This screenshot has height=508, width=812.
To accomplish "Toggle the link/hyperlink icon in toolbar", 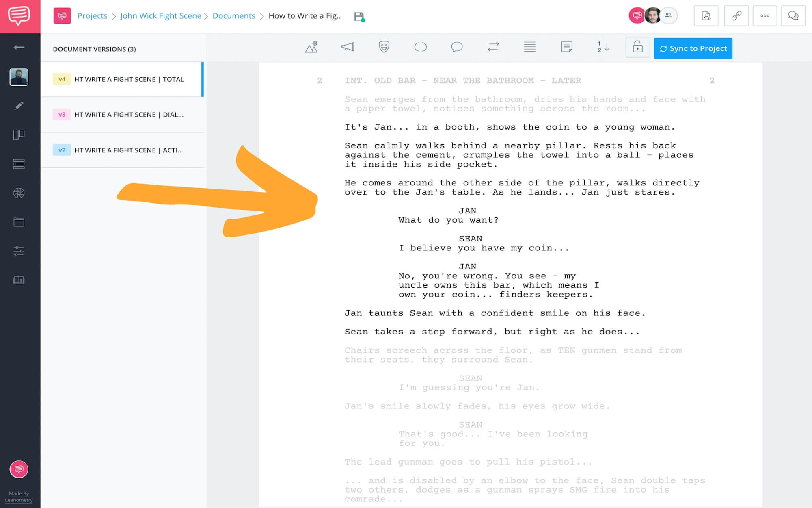I will click(735, 16).
